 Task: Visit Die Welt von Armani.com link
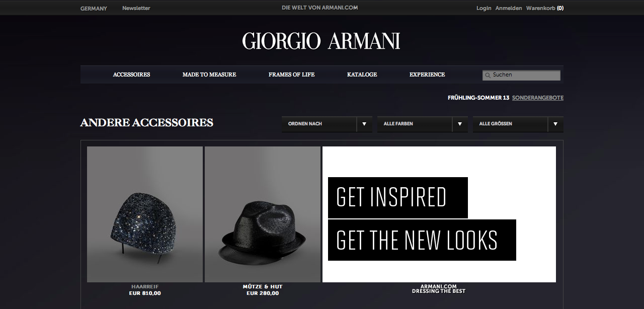coord(320,8)
